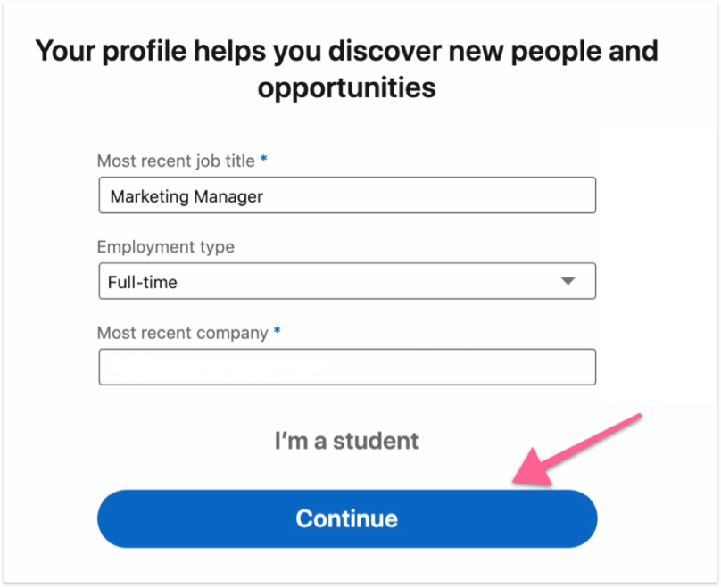Viewport: 721px width, 588px height.
Task: Click the job title input showing Marketing Manager
Action: 346,195
